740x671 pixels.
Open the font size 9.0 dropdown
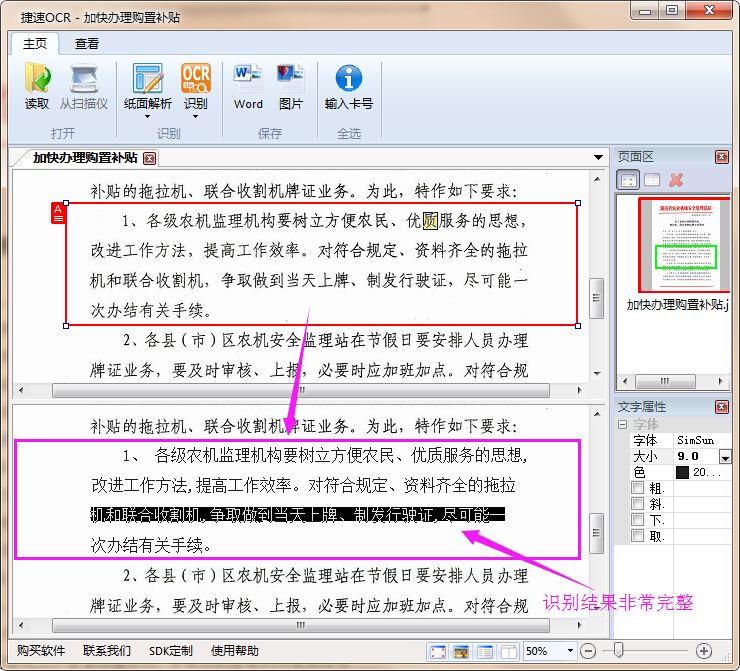coord(725,457)
